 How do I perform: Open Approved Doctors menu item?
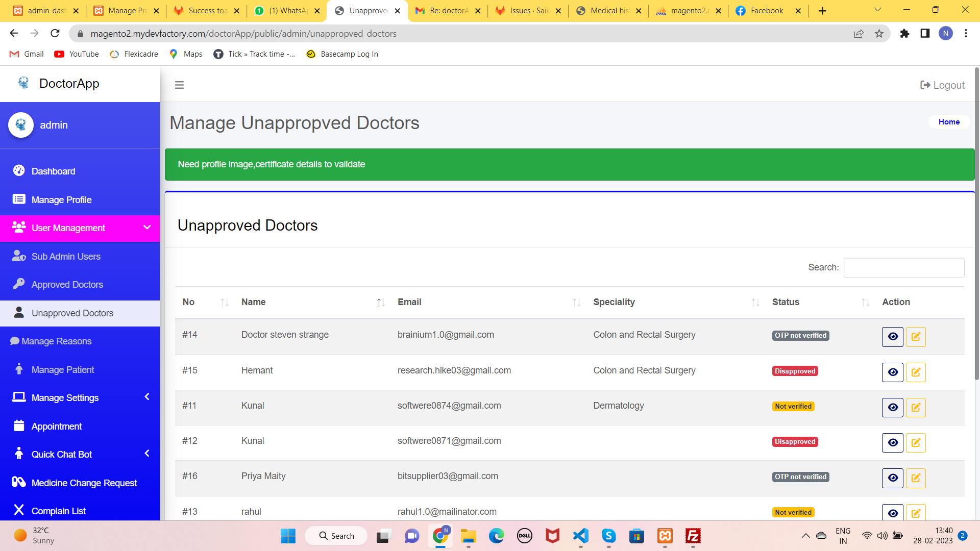pyautogui.click(x=67, y=285)
